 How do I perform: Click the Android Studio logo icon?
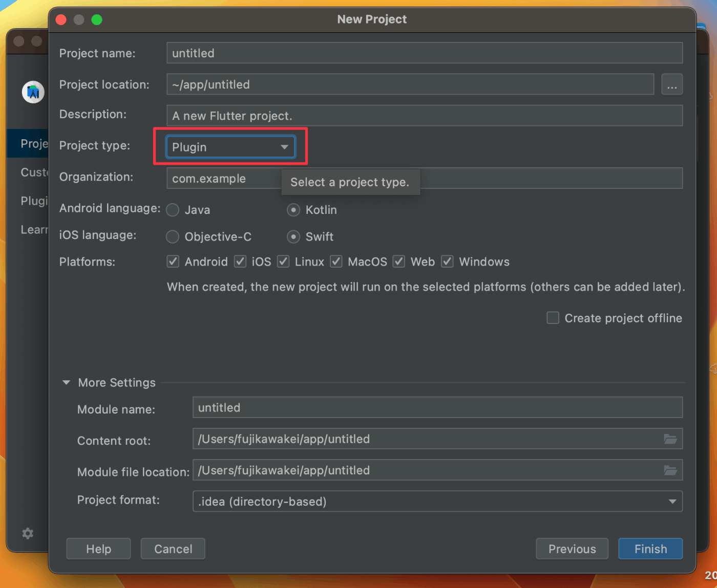click(33, 92)
